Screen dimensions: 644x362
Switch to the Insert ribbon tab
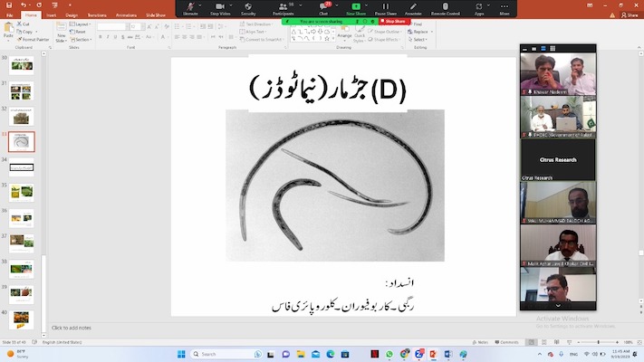pyautogui.click(x=51, y=15)
